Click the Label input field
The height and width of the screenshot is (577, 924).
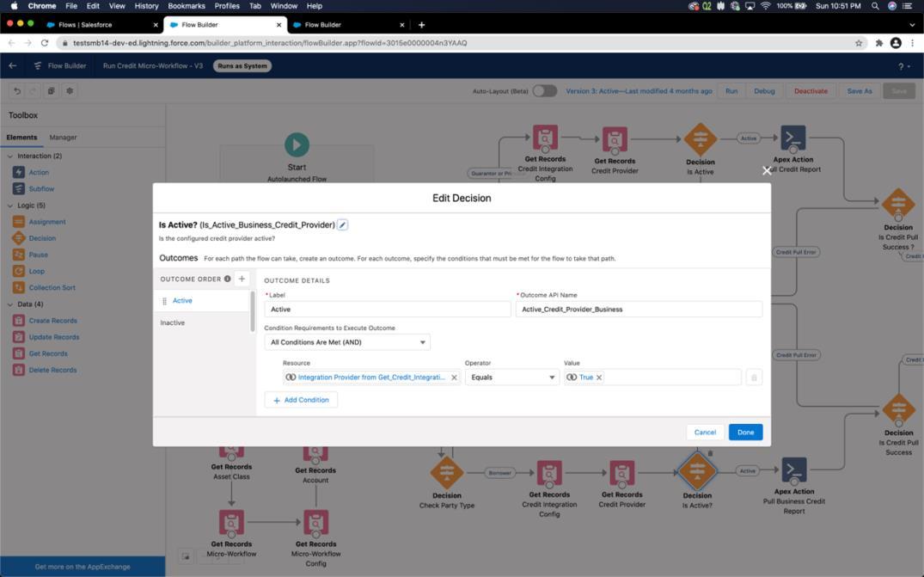point(387,310)
